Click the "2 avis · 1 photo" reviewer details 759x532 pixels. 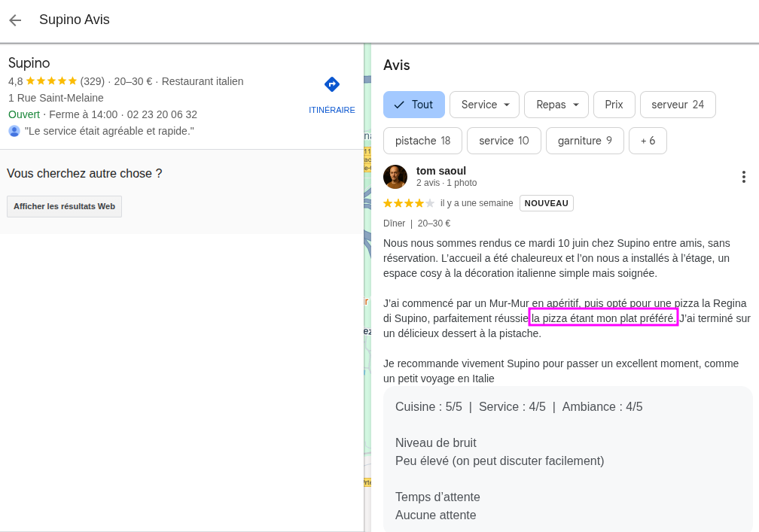[x=447, y=183]
